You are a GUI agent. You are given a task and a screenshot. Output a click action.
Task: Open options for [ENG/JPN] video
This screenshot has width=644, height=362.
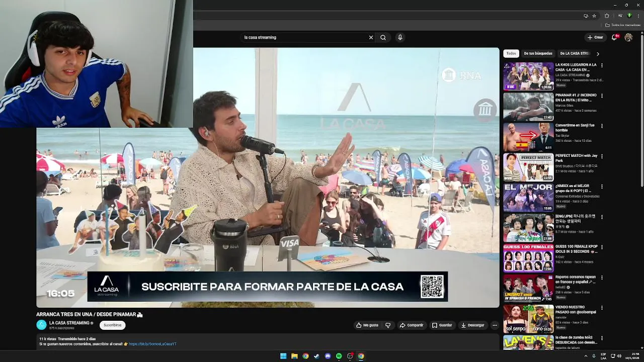click(x=602, y=217)
